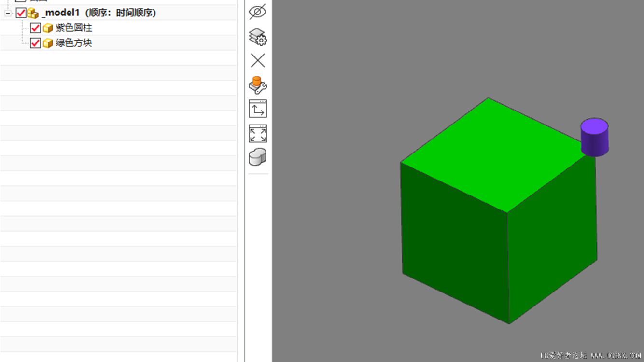Uncheck the 紫色圆柱 checkbox
Screen dimensions: 644x362
[35, 28]
